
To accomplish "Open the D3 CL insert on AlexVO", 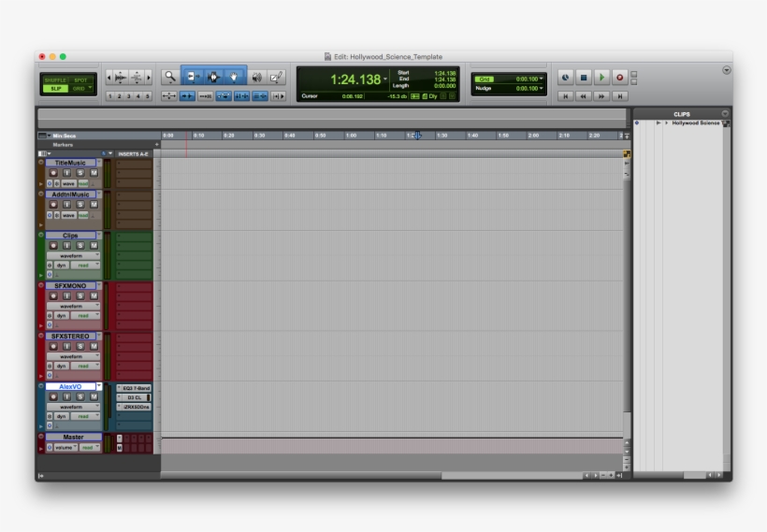I will [134, 397].
